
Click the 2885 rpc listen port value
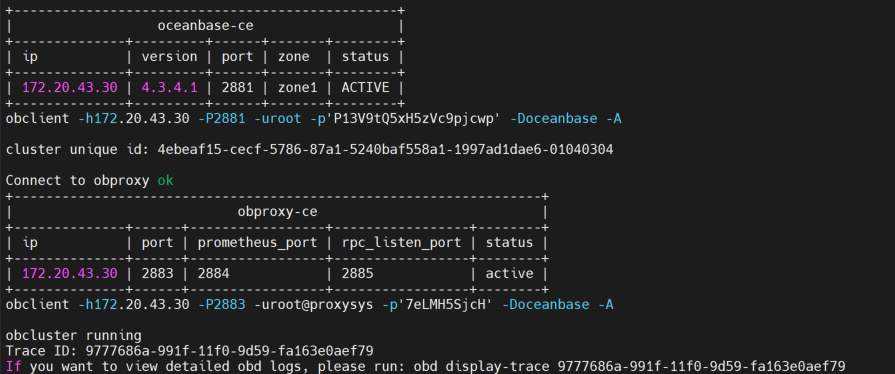click(x=357, y=274)
